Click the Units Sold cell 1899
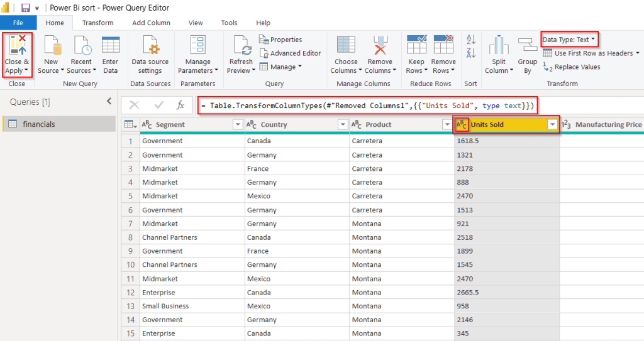Viewport: 644px width, 341px height. (x=507, y=251)
